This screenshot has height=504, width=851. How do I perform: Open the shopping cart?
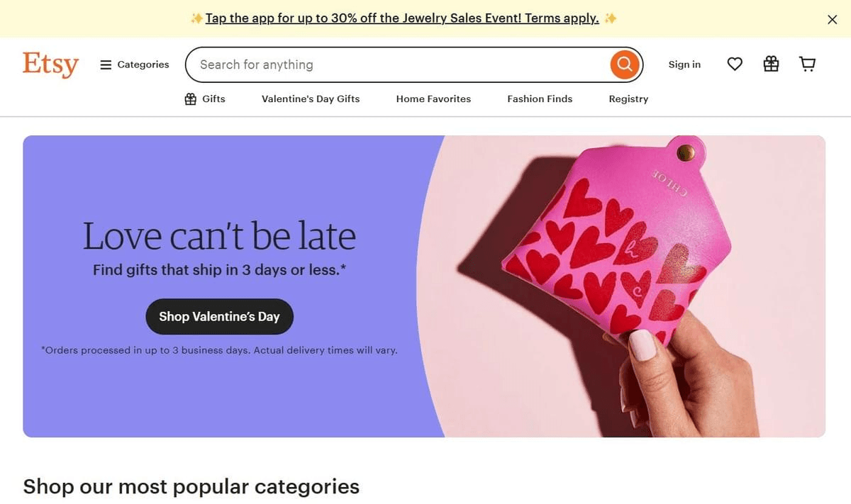pos(807,65)
